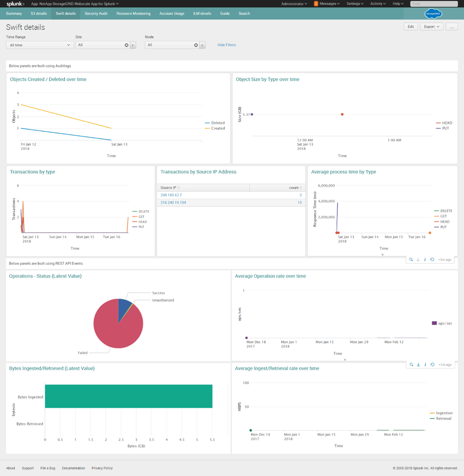Image resolution: width=464 pixels, height=476 pixels.
Task: Click refresh icon below Average Operation rate panel
Action: [x=432, y=365]
